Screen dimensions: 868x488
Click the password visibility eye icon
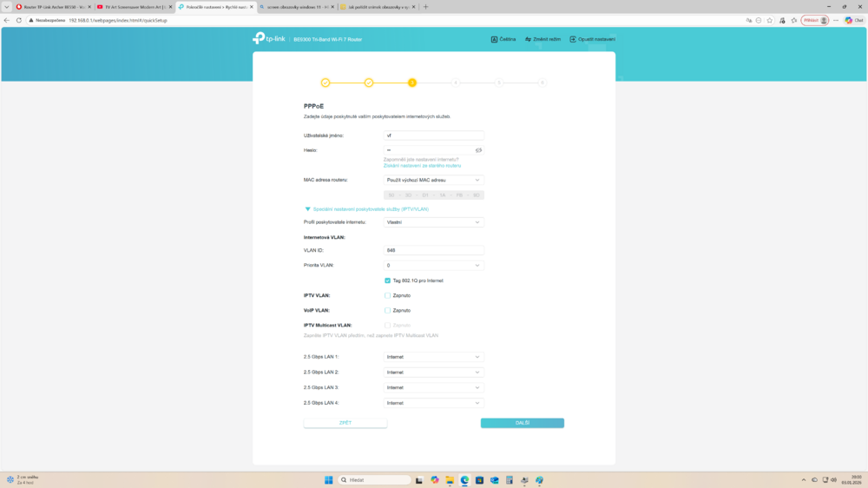coord(477,150)
